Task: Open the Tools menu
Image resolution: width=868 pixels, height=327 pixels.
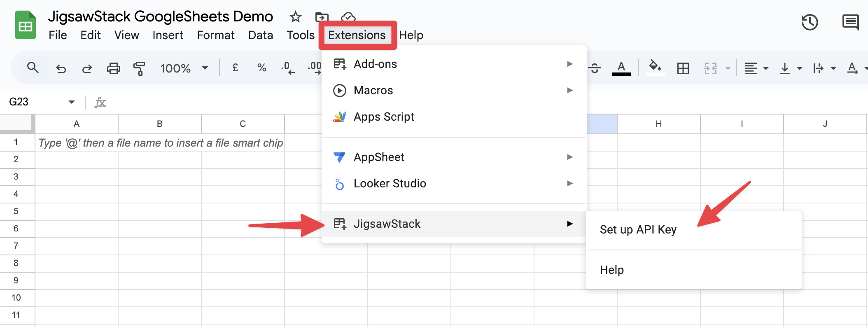Action: (301, 35)
